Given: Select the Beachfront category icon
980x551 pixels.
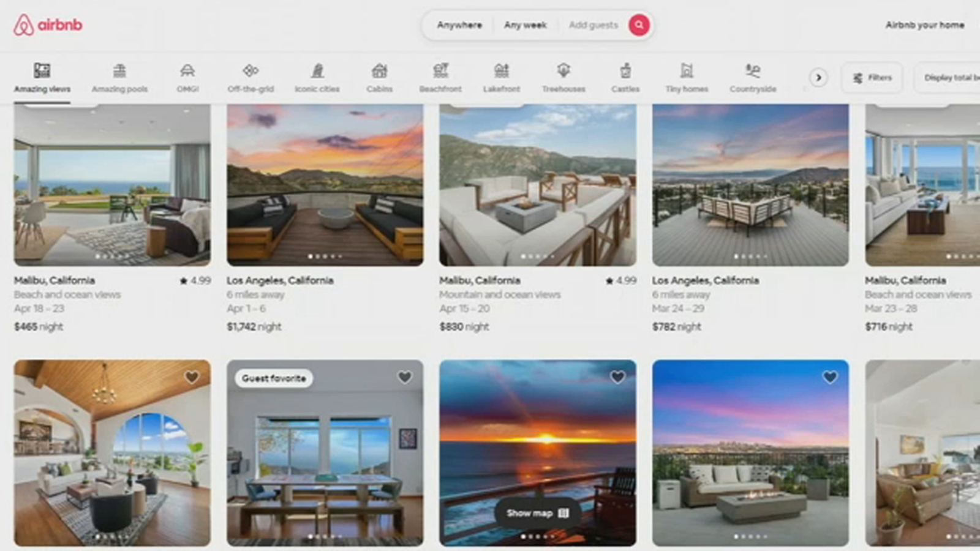Looking at the screenshot, I should click(440, 70).
